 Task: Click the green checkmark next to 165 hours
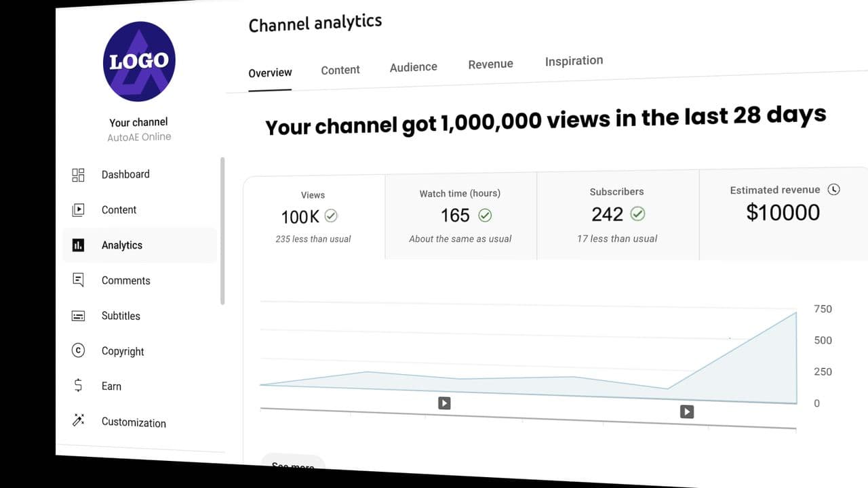tap(485, 216)
